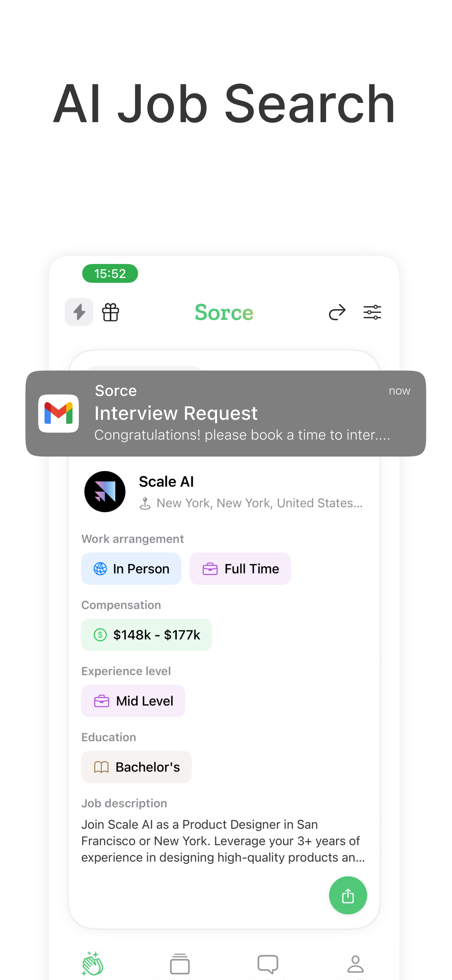Click the Gmail icon in the notification
The image size is (452, 980).
pyautogui.click(x=59, y=413)
